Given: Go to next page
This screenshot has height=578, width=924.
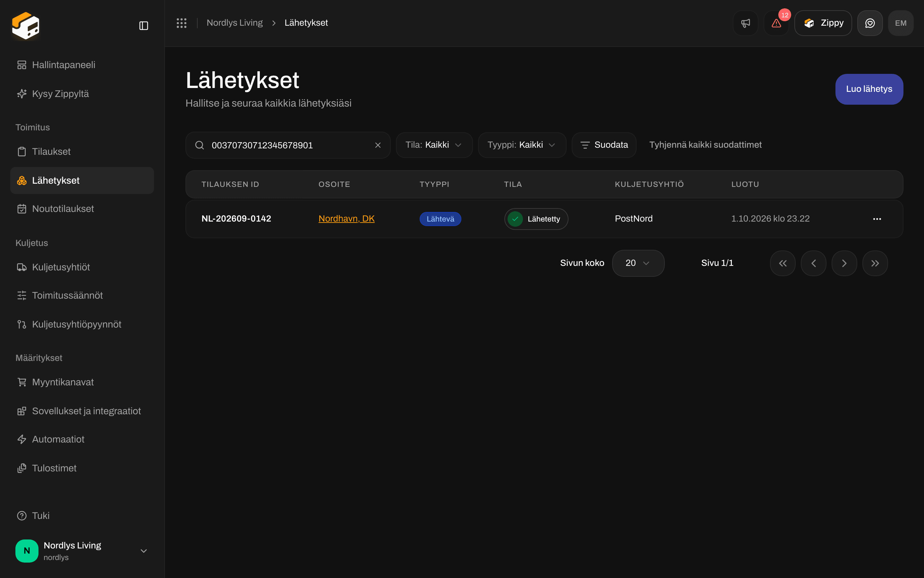Looking at the screenshot, I should [x=844, y=263].
